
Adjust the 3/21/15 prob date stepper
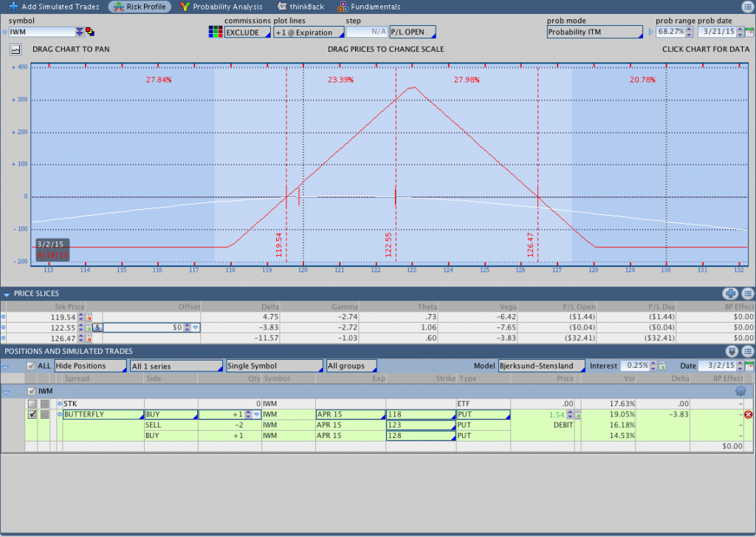pyautogui.click(x=740, y=32)
